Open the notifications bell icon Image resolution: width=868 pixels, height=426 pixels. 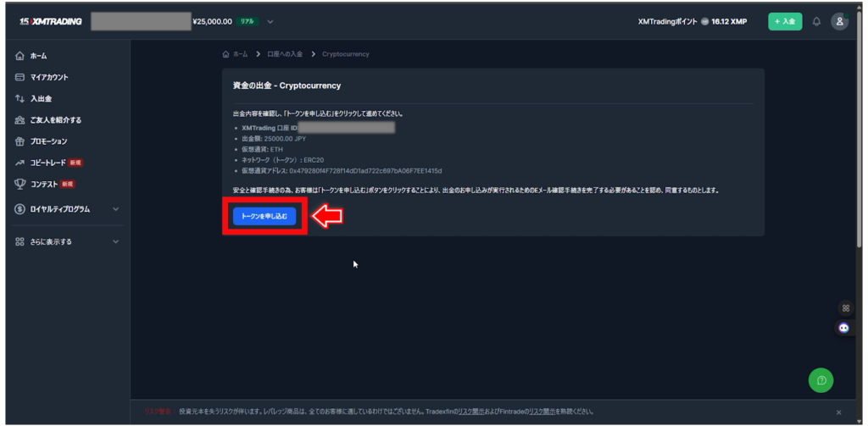pyautogui.click(x=816, y=21)
